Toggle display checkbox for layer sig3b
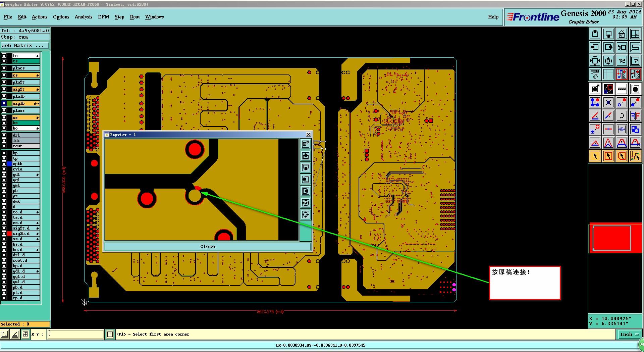 pos(4,103)
